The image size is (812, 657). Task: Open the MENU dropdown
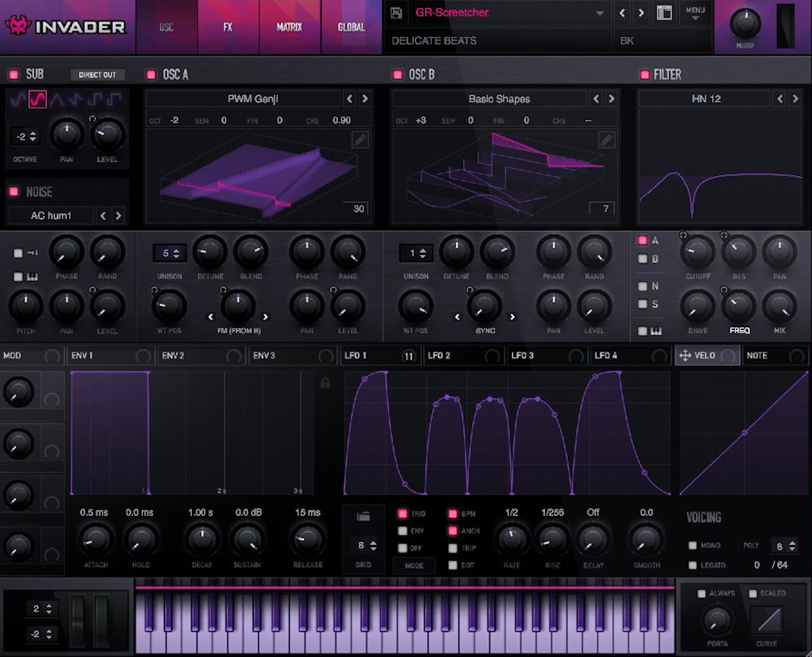(x=695, y=13)
